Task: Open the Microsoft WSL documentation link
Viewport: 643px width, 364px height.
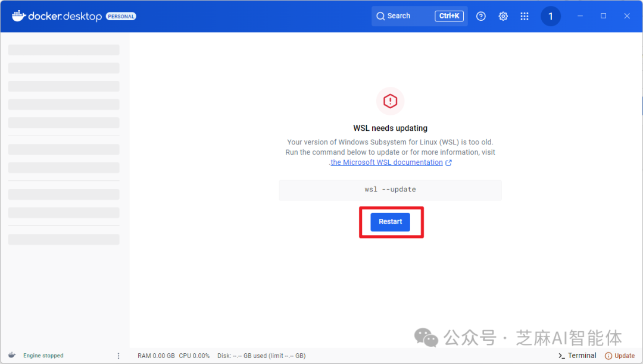Action: [x=387, y=162]
